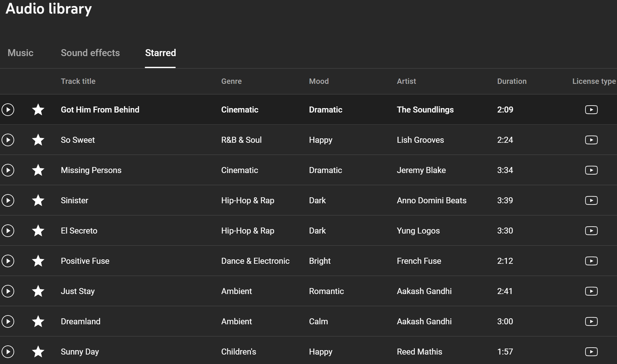Filter by artist The Soundlings
This screenshot has width=617, height=364.
pyautogui.click(x=425, y=110)
